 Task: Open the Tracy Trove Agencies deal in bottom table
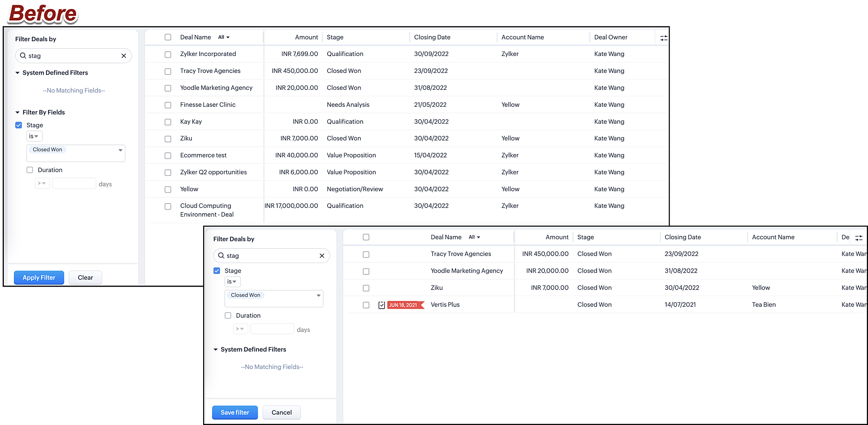point(460,254)
